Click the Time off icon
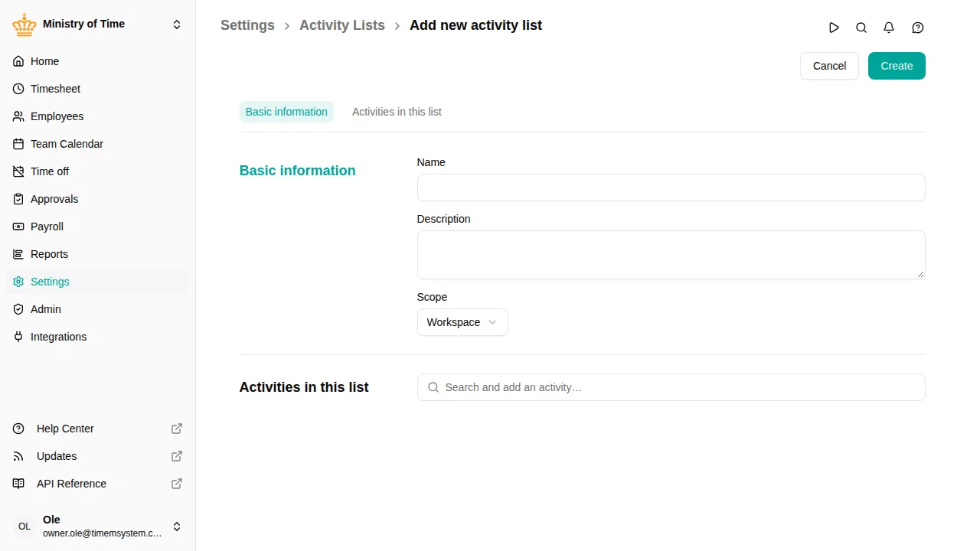 18,171
